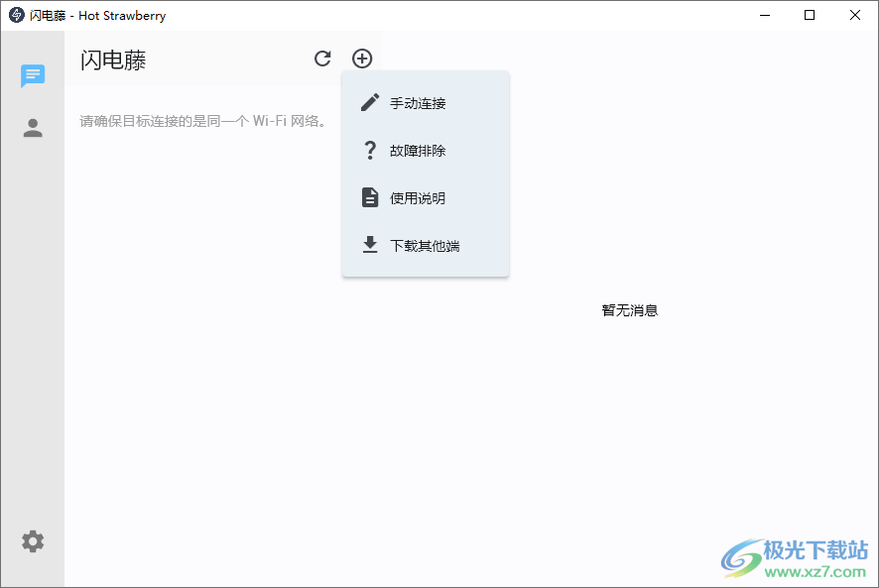Click the refresh icon next to 闪电藤 title
Viewport: 879px width, 588px height.
(x=322, y=59)
